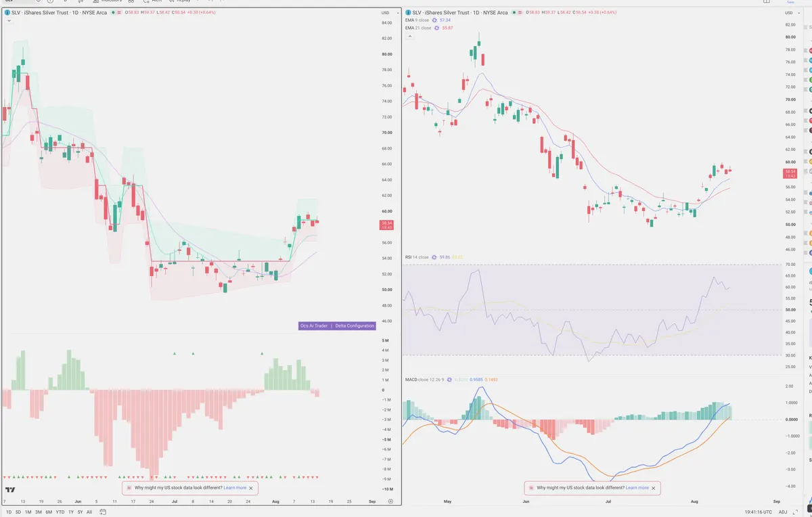Image resolution: width=812 pixels, height=517 pixels.
Task: Select the 1D time range button
Action: tap(9, 512)
